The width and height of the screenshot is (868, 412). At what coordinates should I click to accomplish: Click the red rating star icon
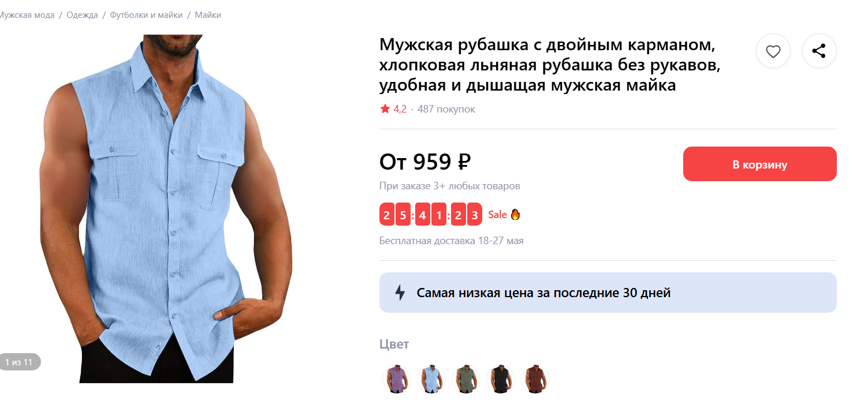pos(385,108)
